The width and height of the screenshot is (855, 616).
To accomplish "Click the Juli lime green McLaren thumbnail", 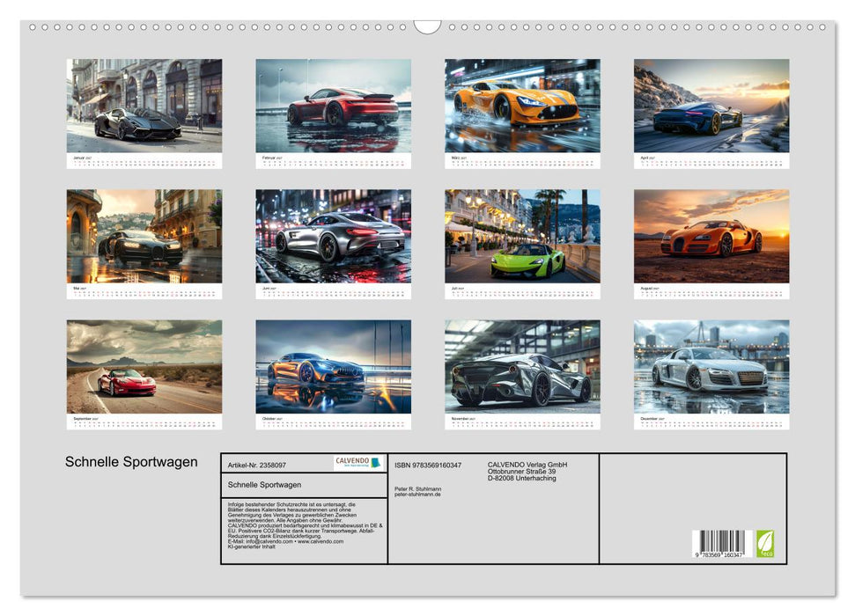I will click(x=522, y=236).
